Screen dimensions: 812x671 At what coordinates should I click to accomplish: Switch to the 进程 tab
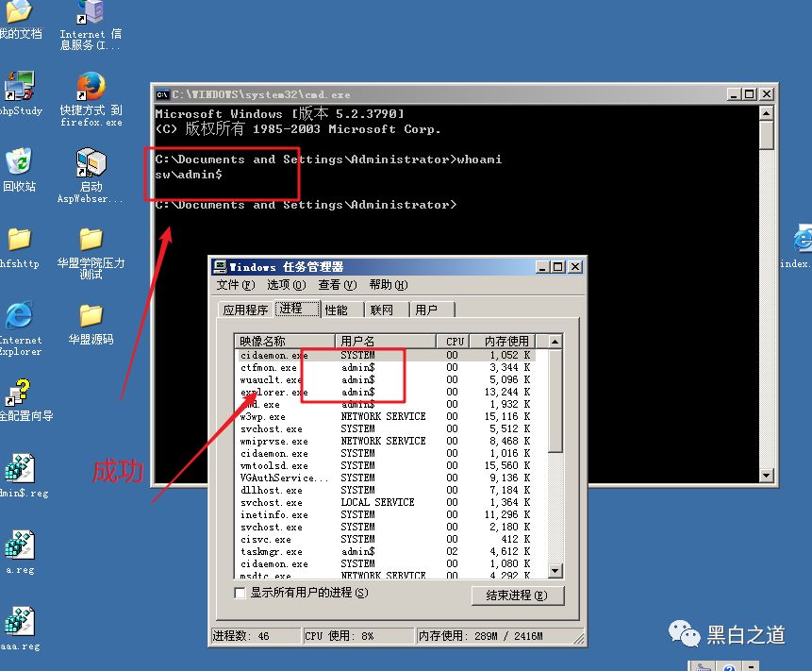297,309
